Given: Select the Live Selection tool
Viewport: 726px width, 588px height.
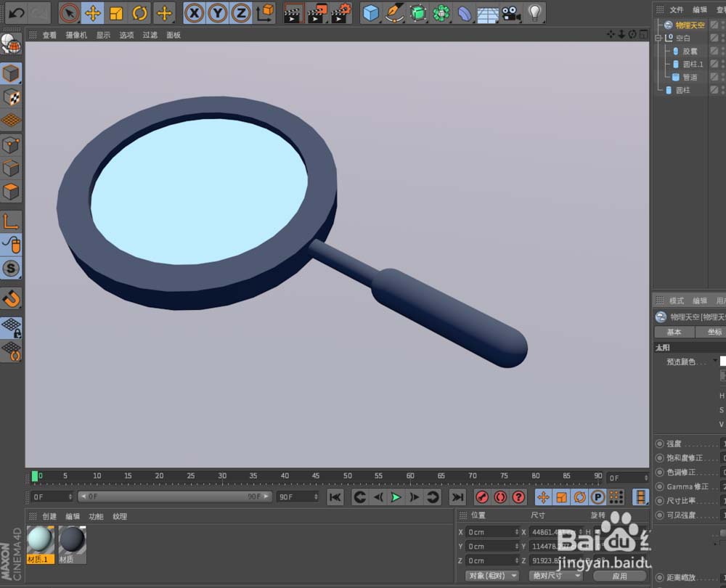Looking at the screenshot, I should click(70, 13).
